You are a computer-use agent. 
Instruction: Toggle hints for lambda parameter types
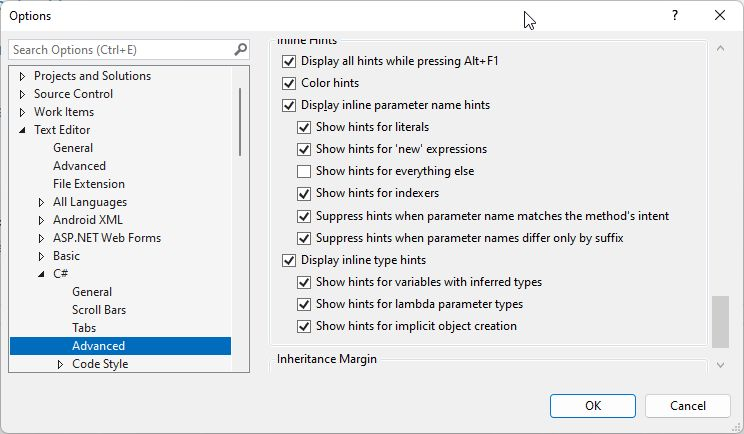click(x=304, y=304)
